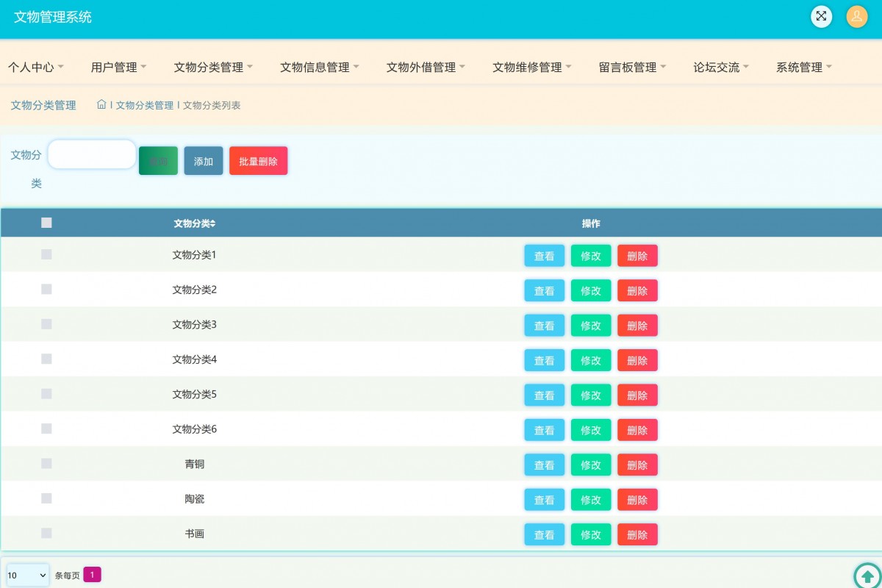Click 删除 on the 书画 row
The height and width of the screenshot is (588, 882).
[x=637, y=534]
